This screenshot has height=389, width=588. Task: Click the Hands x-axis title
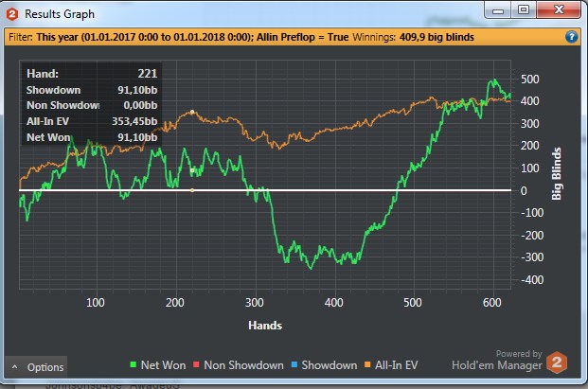[x=265, y=326]
